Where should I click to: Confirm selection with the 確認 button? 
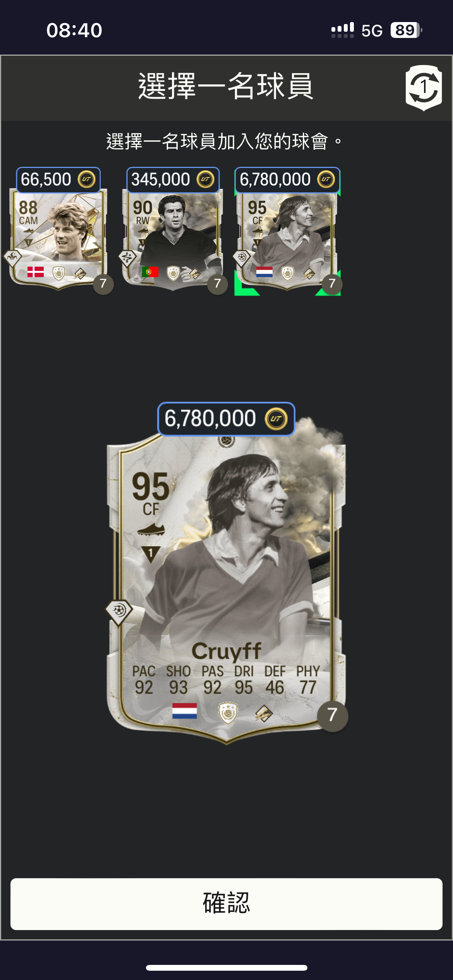(226, 904)
